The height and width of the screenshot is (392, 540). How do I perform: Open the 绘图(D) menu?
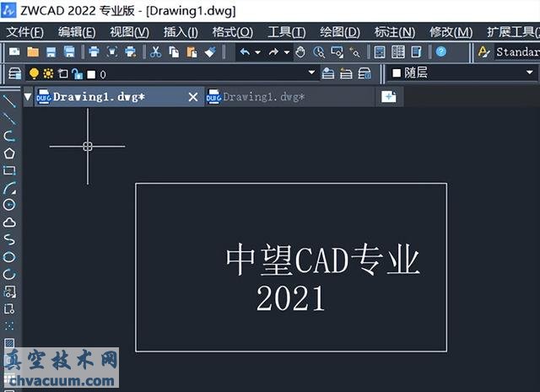click(339, 32)
